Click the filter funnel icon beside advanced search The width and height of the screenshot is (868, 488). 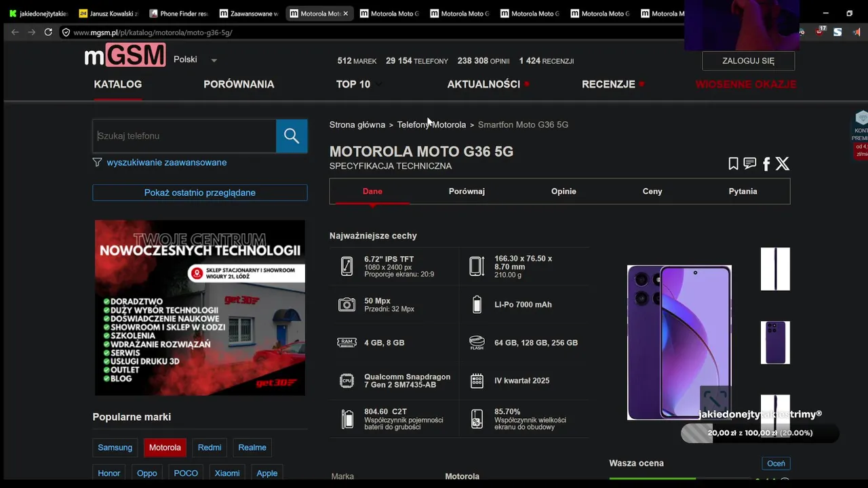click(97, 163)
